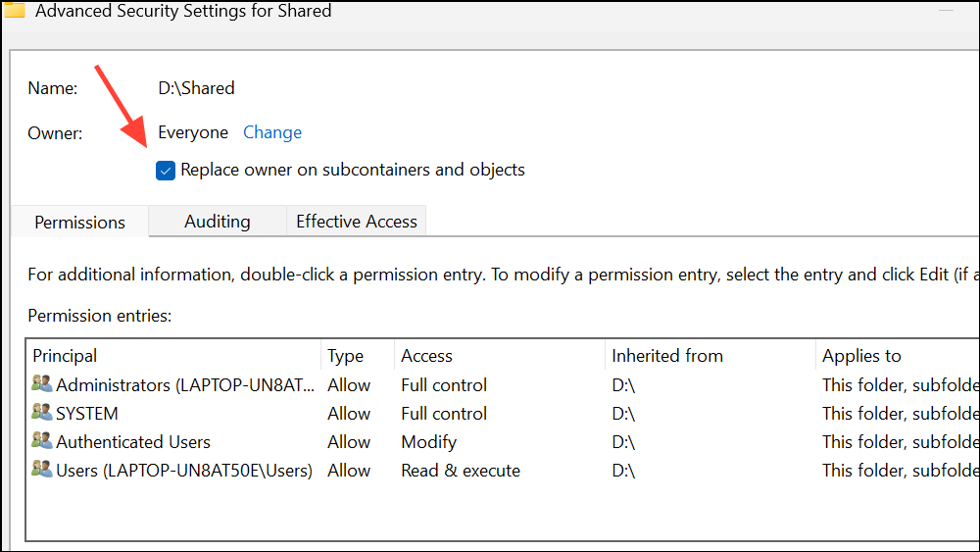Click the Administrators group icon
Image resolution: width=980 pixels, height=552 pixels.
pos(42,385)
